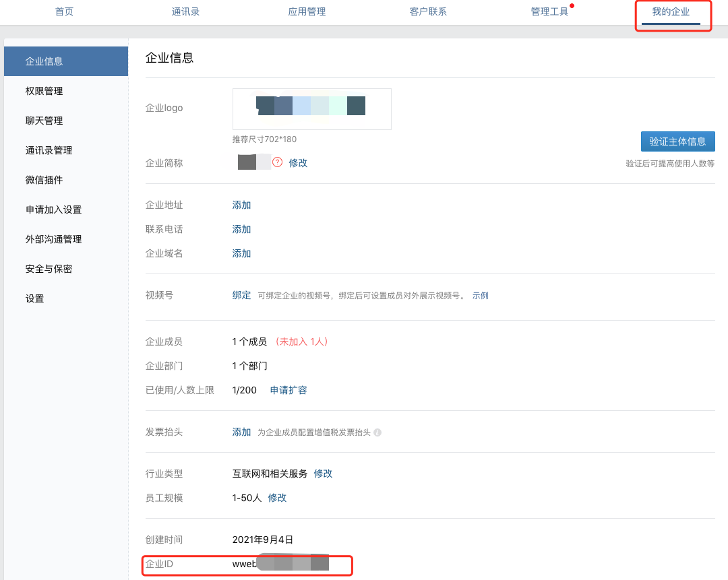Select 聊天管理 from the left menu
Image resolution: width=728 pixels, height=580 pixels.
click(44, 121)
